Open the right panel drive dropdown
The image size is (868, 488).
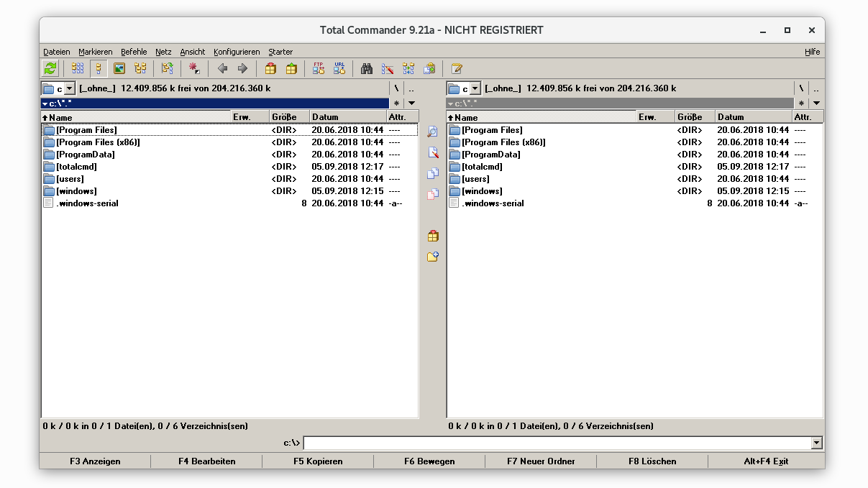click(475, 88)
